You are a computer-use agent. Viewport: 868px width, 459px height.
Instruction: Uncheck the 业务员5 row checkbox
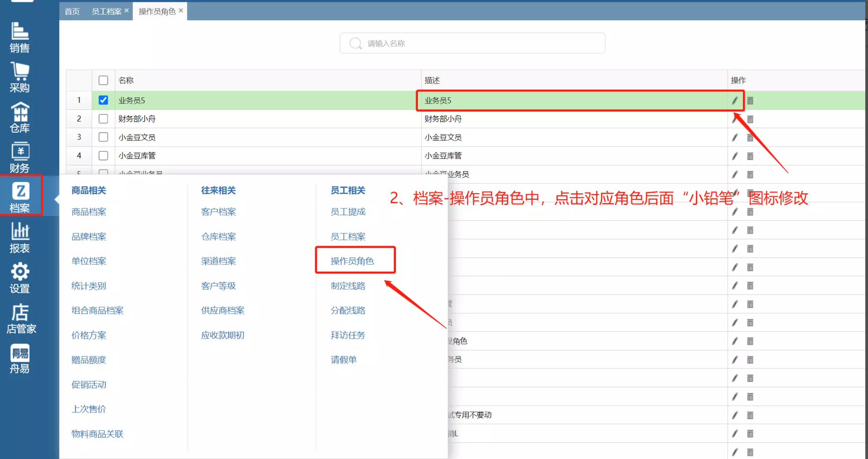click(104, 100)
